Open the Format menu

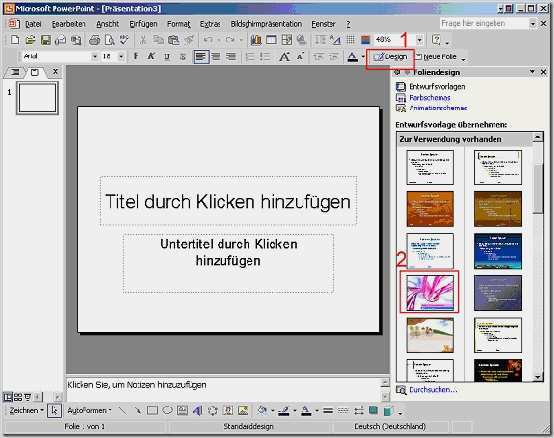click(179, 24)
